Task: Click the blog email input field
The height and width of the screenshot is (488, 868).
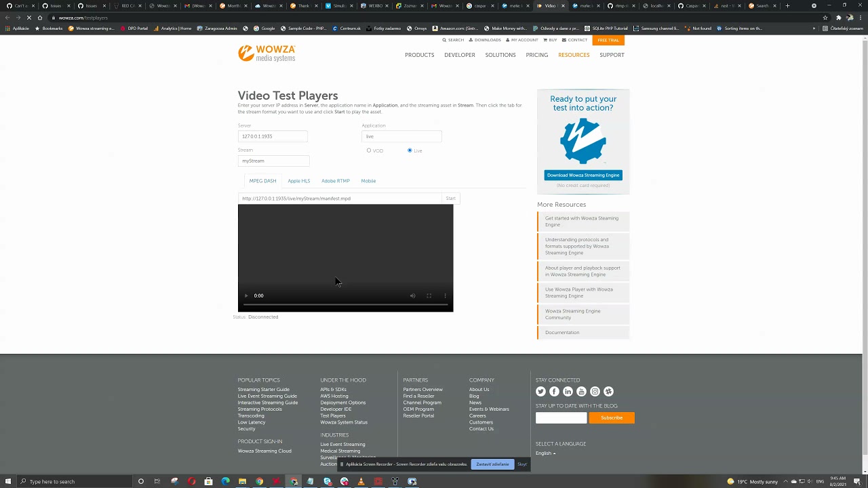Action: [x=561, y=418]
